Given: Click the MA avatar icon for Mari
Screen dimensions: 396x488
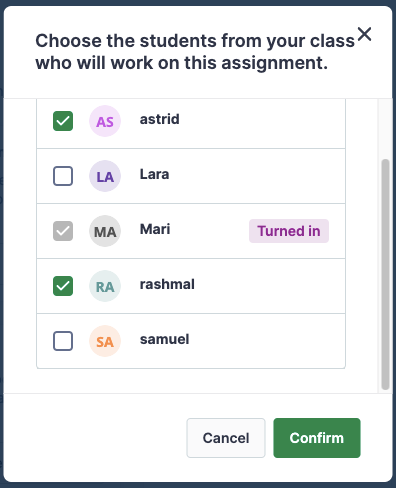Looking at the screenshot, I should coord(105,231).
